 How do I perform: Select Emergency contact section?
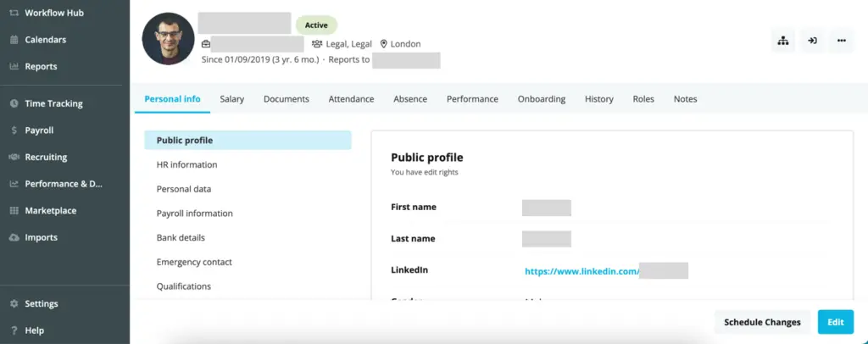click(x=194, y=262)
